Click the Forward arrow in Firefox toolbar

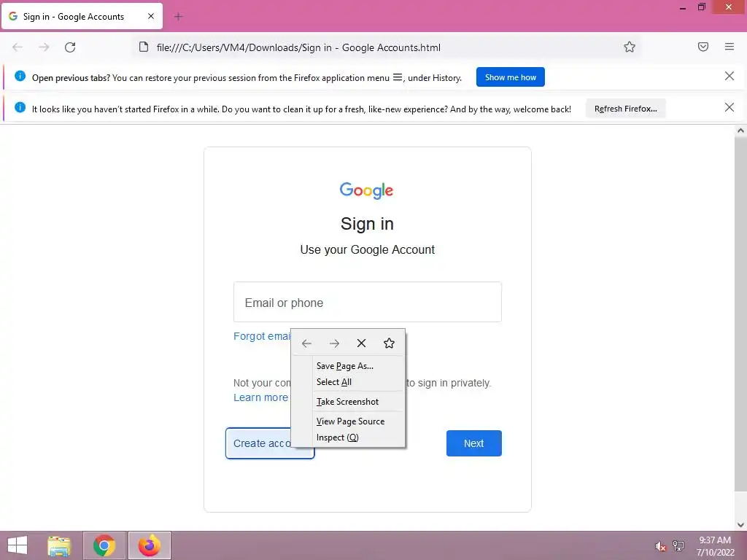(x=44, y=47)
